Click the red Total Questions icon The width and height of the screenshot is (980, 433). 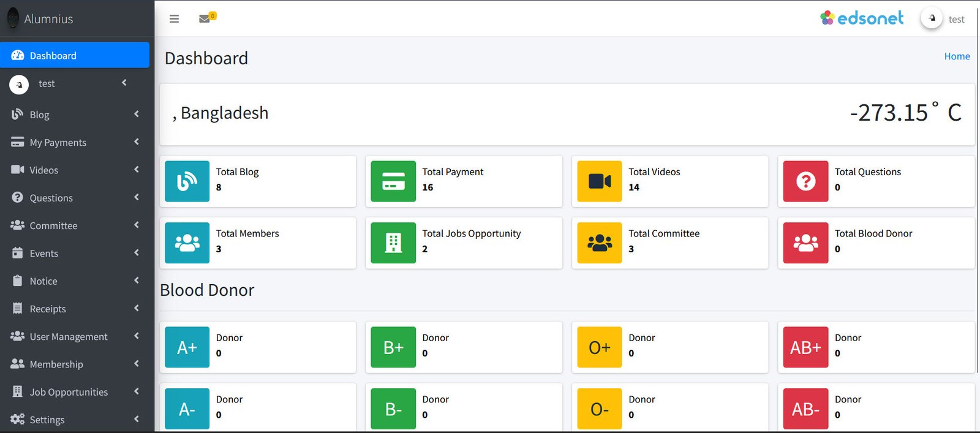point(805,181)
